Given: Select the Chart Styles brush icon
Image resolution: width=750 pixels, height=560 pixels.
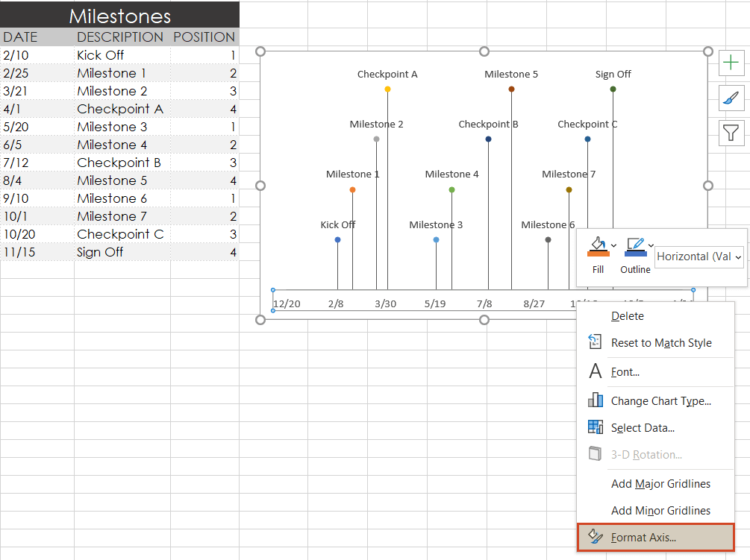Looking at the screenshot, I should 731,98.
